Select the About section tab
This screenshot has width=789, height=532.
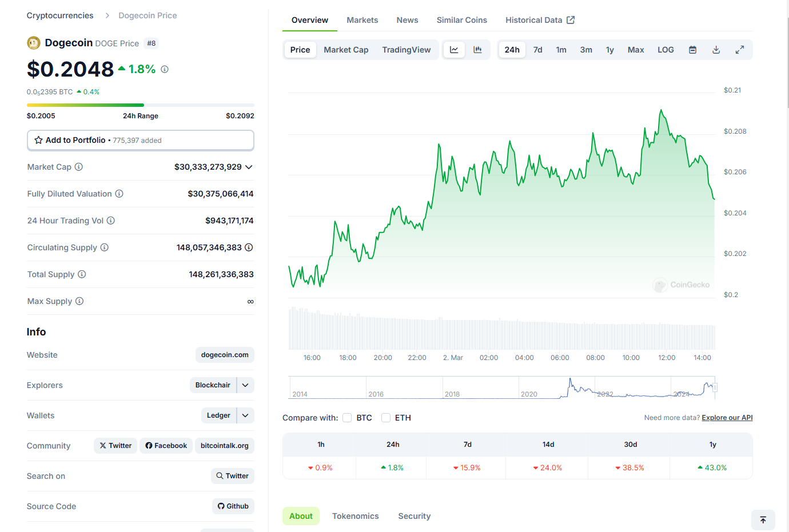coord(301,516)
